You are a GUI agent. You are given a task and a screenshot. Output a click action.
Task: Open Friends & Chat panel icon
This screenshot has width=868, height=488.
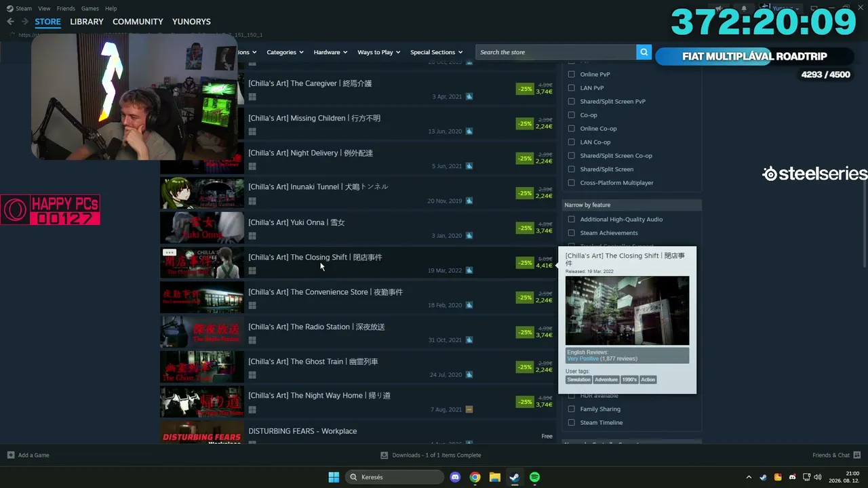pyautogui.click(x=857, y=455)
